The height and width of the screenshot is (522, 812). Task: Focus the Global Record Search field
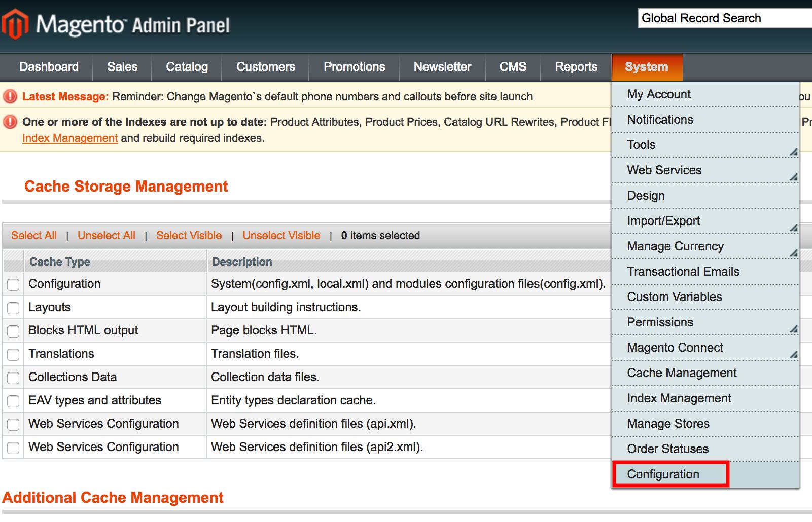(724, 18)
